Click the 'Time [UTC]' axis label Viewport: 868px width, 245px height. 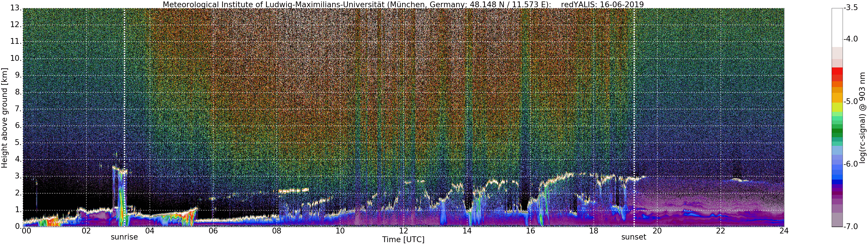pyautogui.click(x=403, y=240)
